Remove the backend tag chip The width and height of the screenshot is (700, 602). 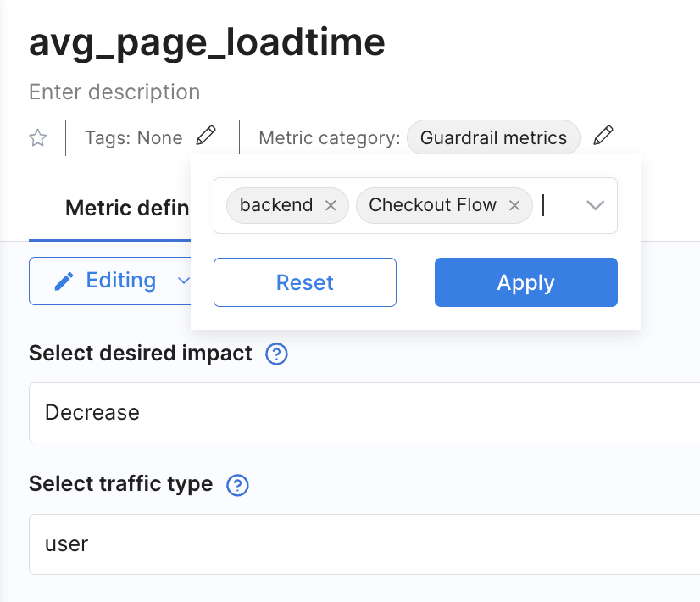[x=331, y=205]
